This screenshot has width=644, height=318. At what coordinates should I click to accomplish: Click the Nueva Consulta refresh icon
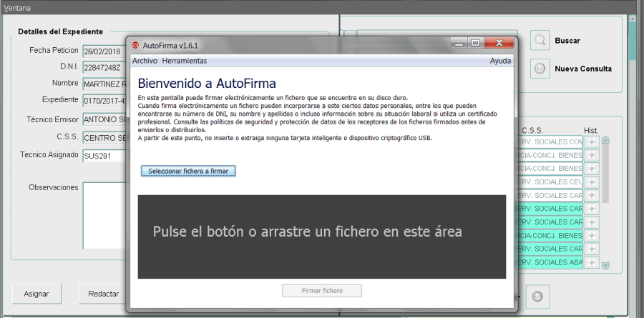point(540,69)
